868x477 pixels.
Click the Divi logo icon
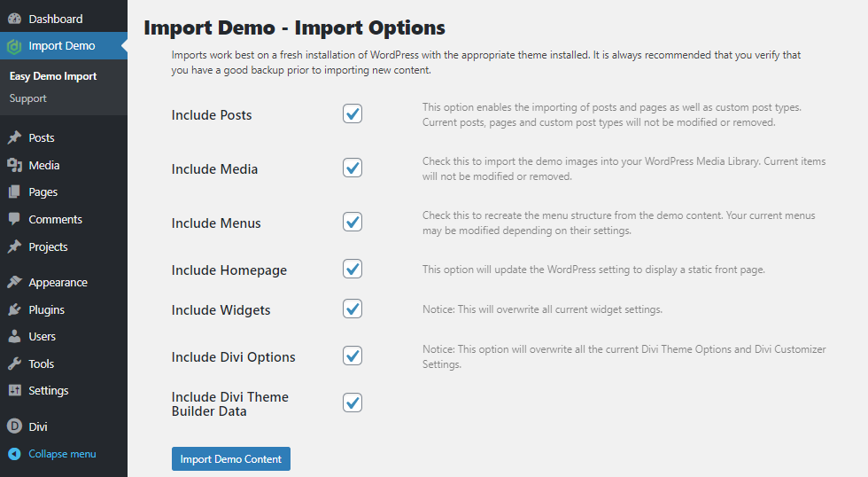(14, 426)
